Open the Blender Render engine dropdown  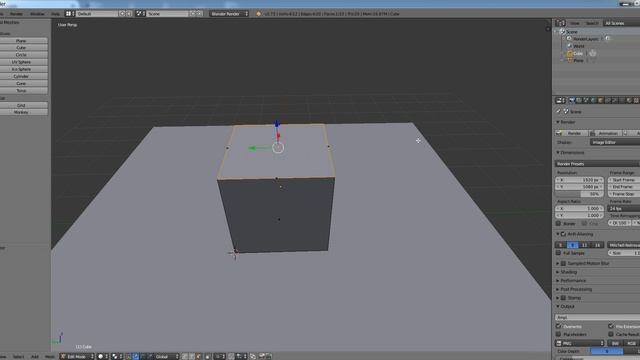pyautogui.click(x=229, y=14)
